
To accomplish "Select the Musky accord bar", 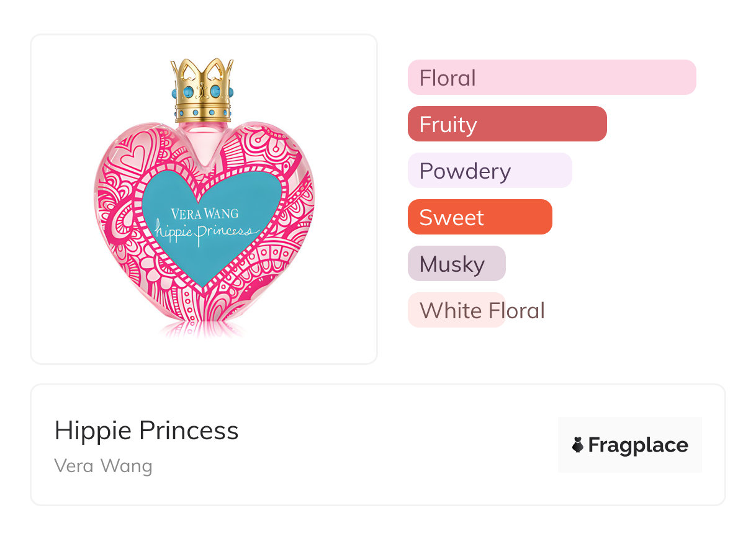I will (456, 264).
